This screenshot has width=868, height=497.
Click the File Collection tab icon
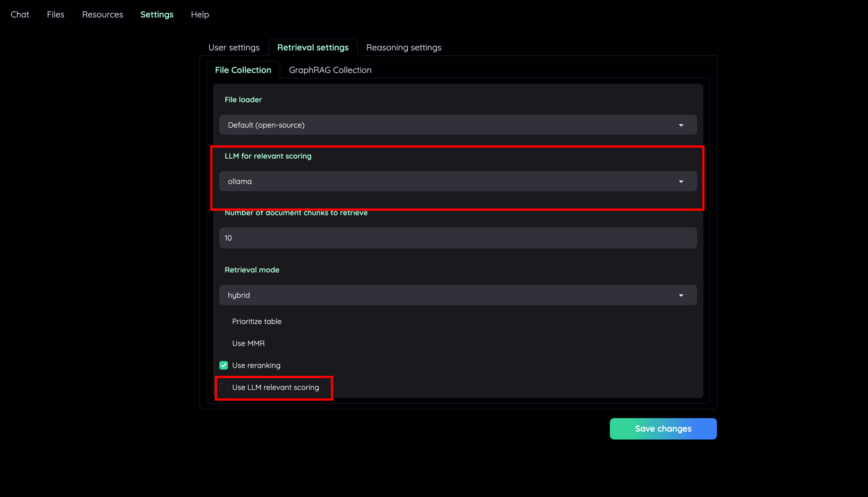tap(243, 70)
